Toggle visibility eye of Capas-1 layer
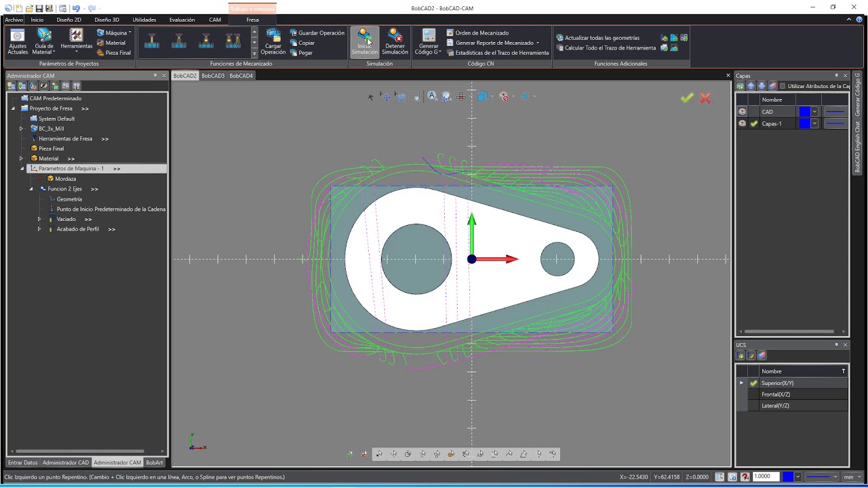Image resolution: width=868 pixels, height=488 pixels. [742, 123]
